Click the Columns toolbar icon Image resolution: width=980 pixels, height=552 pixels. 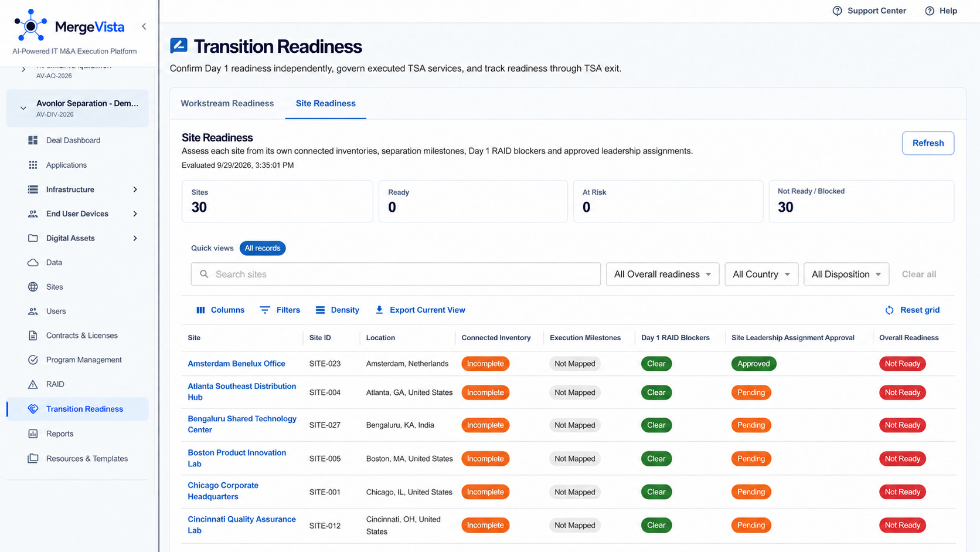(x=200, y=310)
